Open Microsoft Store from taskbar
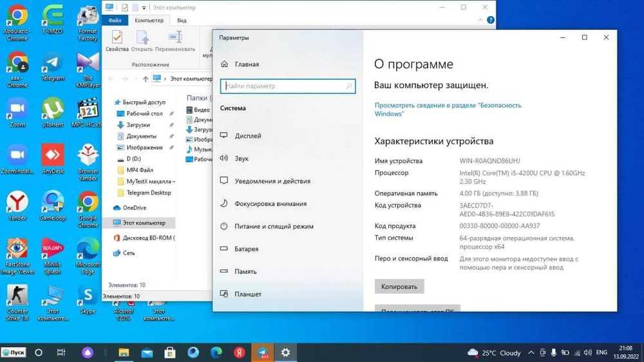The height and width of the screenshot is (362, 644). point(170,352)
